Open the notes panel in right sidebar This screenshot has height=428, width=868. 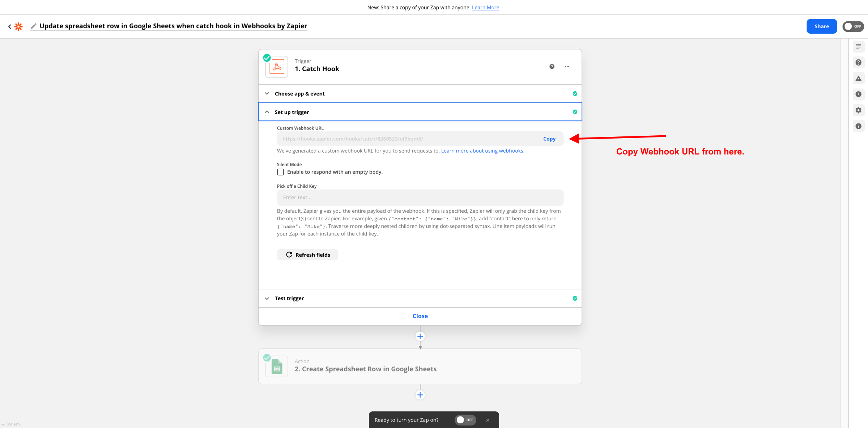point(859,47)
